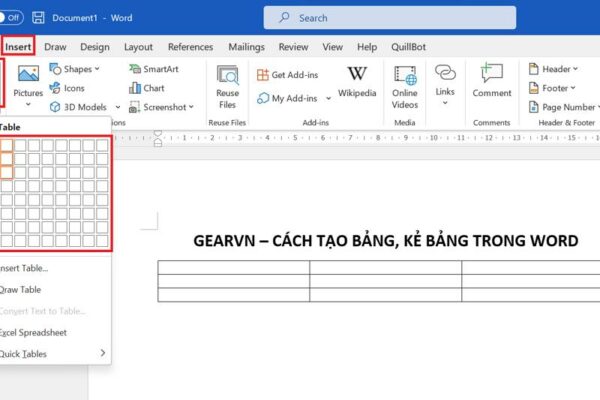Click in the Search box
600x400 pixels.
390,18
